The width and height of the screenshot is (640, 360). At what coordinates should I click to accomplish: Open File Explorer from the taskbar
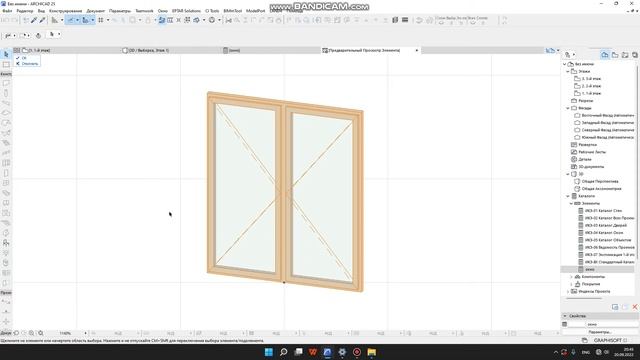(371, 352)
